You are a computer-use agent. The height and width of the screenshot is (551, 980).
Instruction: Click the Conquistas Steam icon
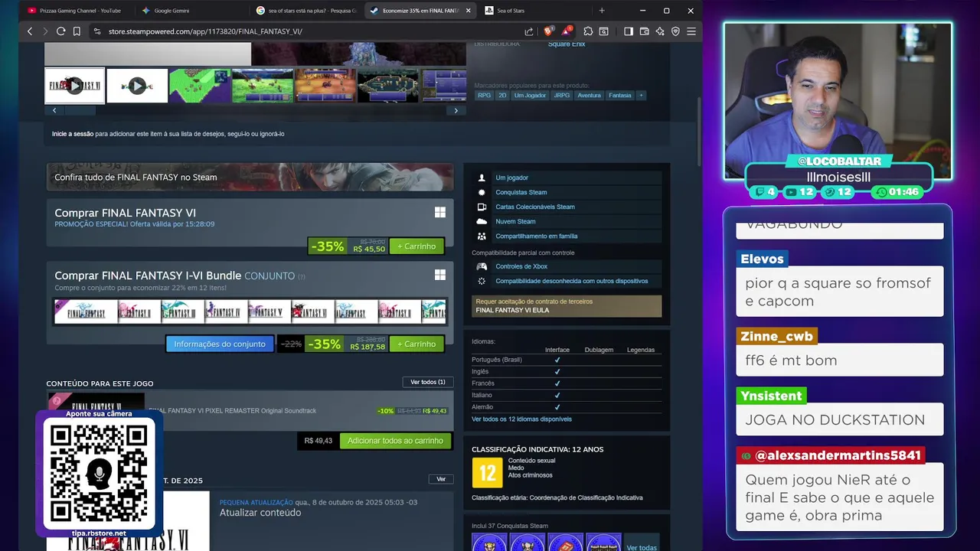(x=482, y=192)
